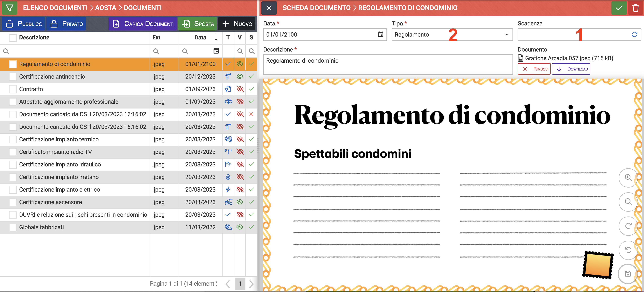
Task: Download the Grafiche Arcadia file
Action: (x=571, y=69)
